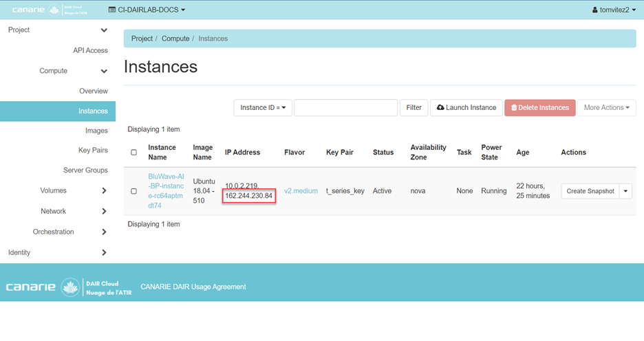Screen dimensions: 644x341
Task: Click the instance filter text field
Action: coord(345,108)
